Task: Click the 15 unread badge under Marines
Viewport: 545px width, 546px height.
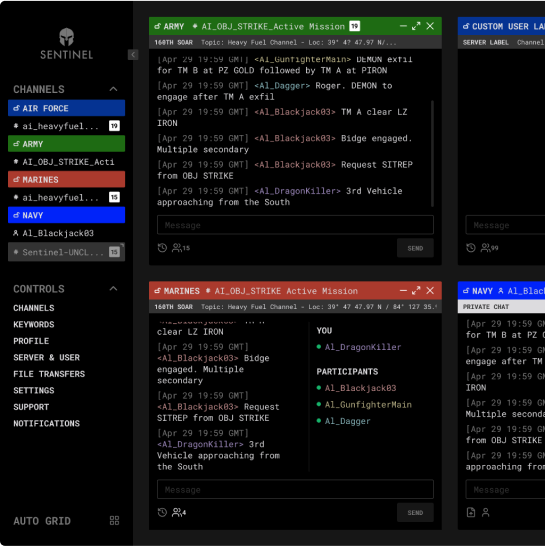Action: click(x=114, y=197)
